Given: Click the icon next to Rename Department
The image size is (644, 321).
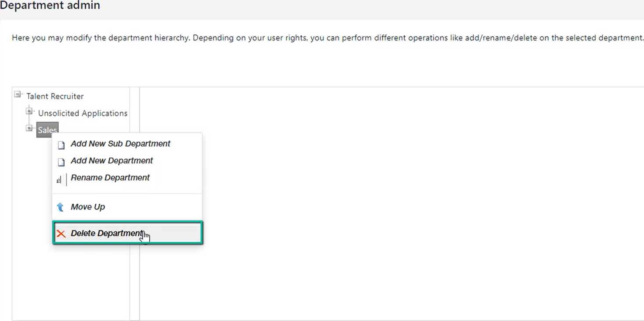Looking at the screenshot, I should point(61,179).
